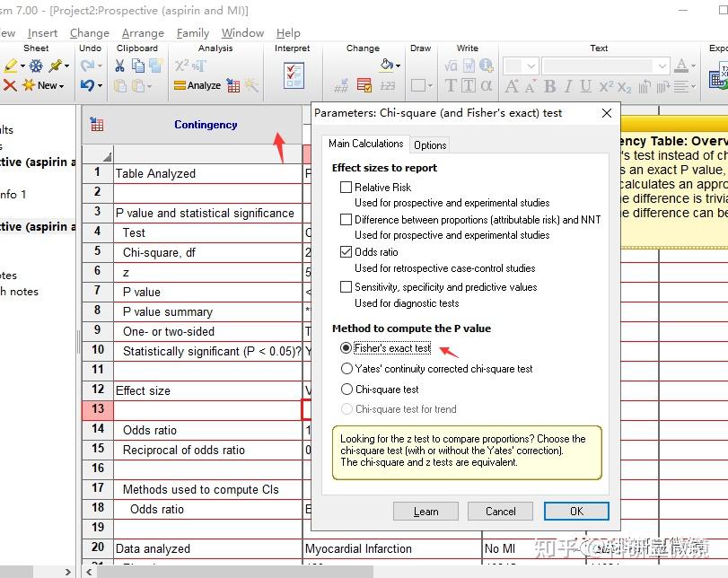
Task: Open the fill color bucket dropdown arrow
Action: [398, 66]
